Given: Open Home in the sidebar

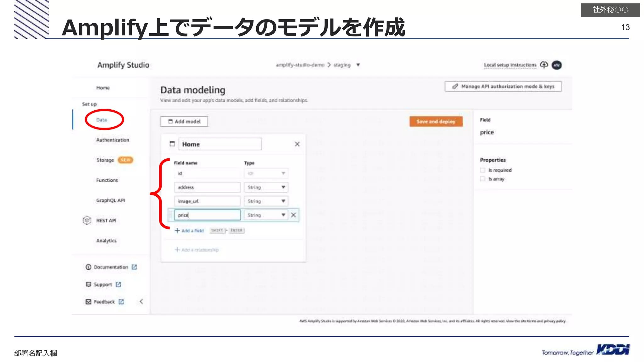Looking at the screenshot, I should 103,88.
